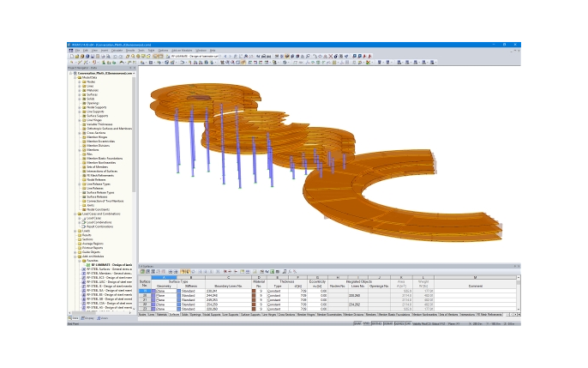Close the Project Navigator panel

pos(135,68)
